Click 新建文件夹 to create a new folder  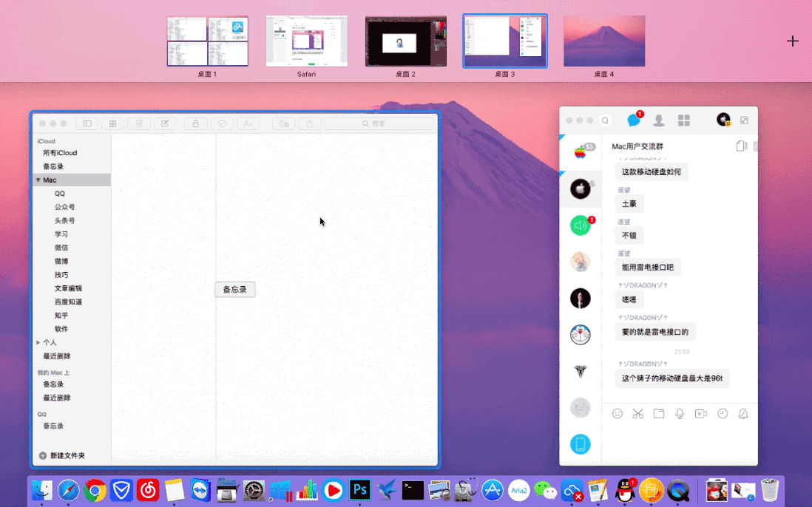coord(62,456)
